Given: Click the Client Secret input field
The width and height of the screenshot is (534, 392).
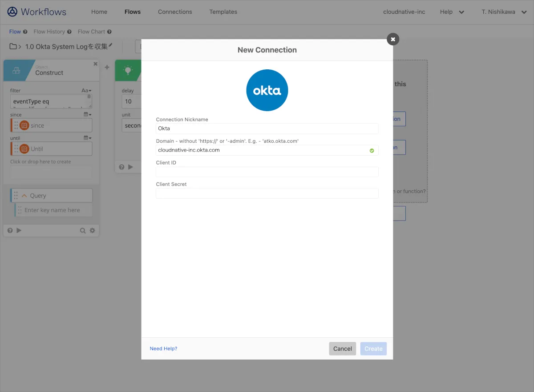Looking at the screenshot, I should click(267, 193).
